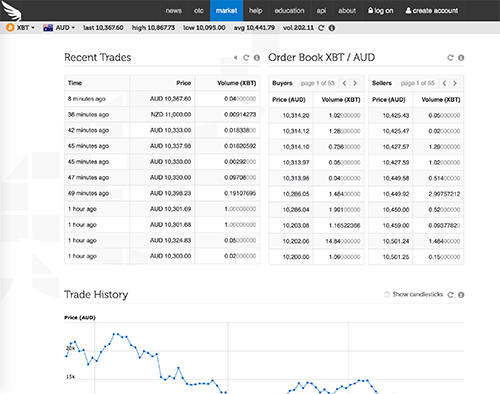500x394 pixels.
Task: Click the last 10,367.60 ticker value
Action: click(x=103, y=28)
